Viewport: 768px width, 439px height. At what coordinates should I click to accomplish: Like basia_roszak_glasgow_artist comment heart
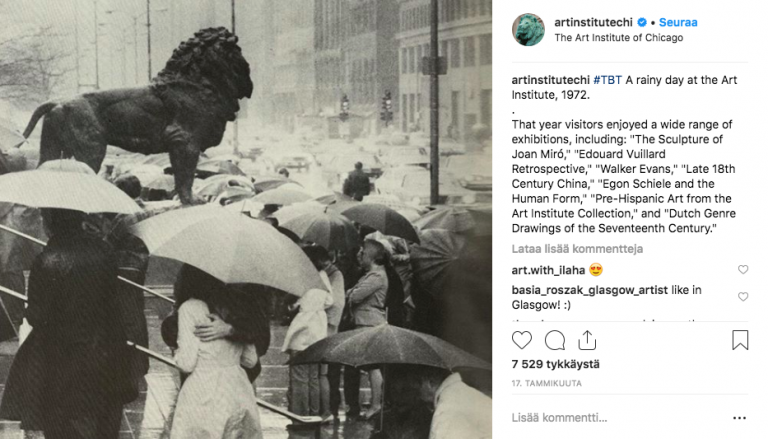[x=743, y=296]
